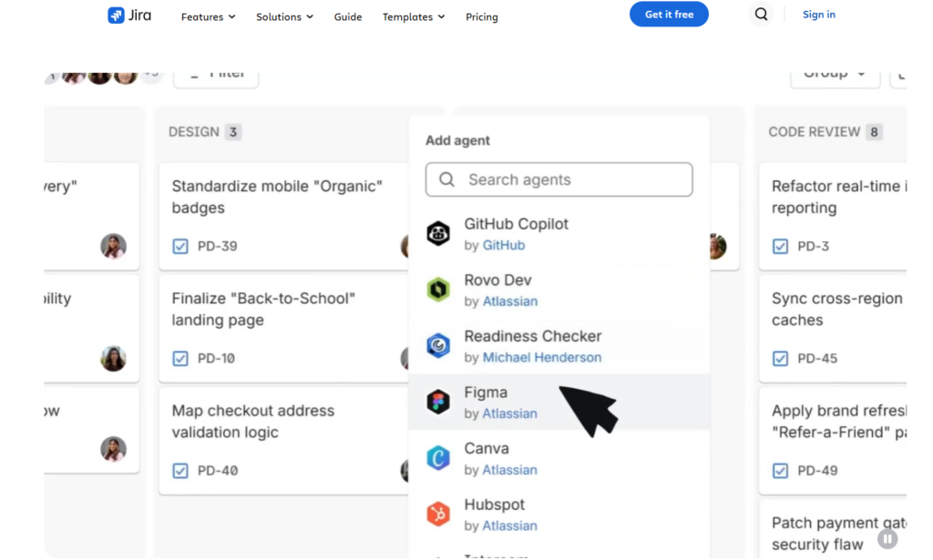
Task: Click the DESIGN column header
Action: pos(194,132)
